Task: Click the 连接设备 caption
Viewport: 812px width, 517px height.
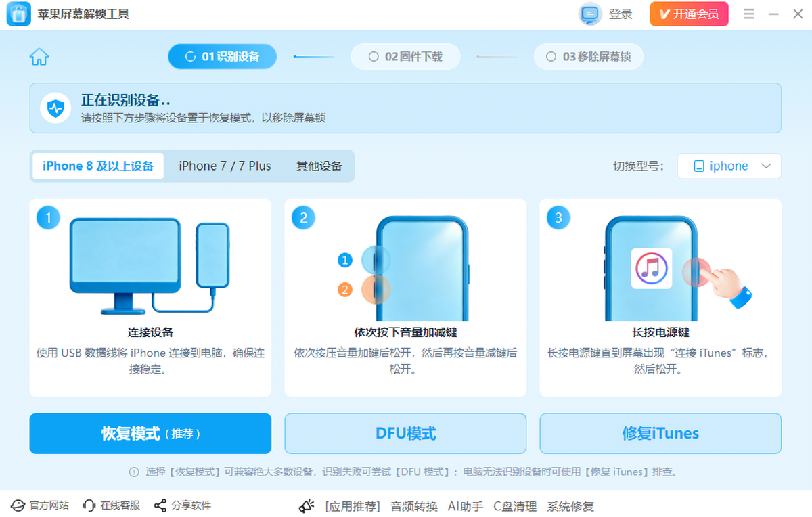Action: pos(150,332)
